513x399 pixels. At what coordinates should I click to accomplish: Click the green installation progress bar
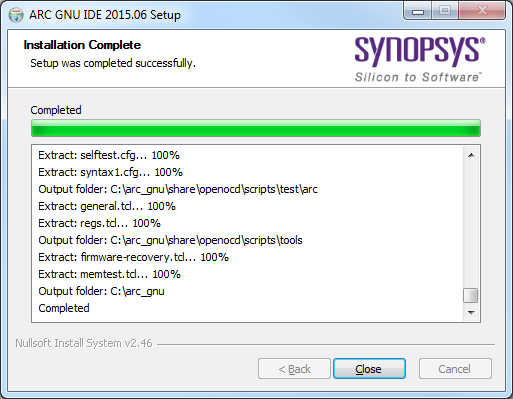(x=256, y=128)
